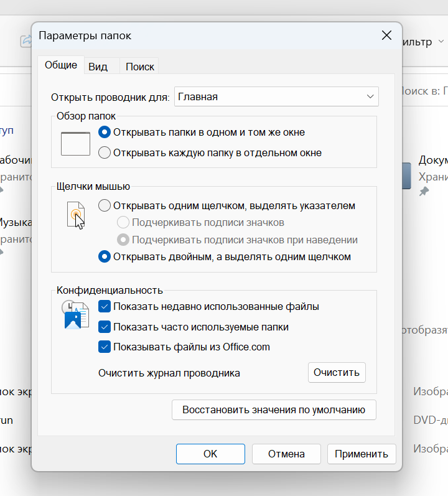Toggle Показать часто используемые папки checkbox

[105, 327]
